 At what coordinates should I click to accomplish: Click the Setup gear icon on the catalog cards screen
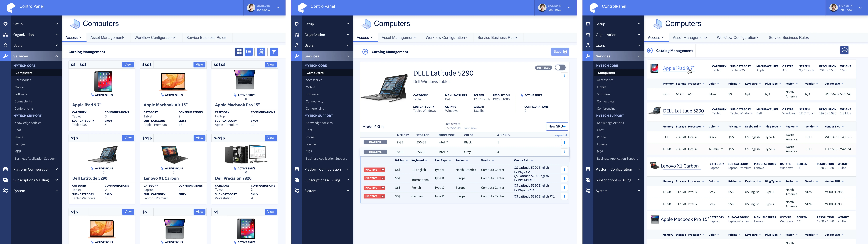5,24
